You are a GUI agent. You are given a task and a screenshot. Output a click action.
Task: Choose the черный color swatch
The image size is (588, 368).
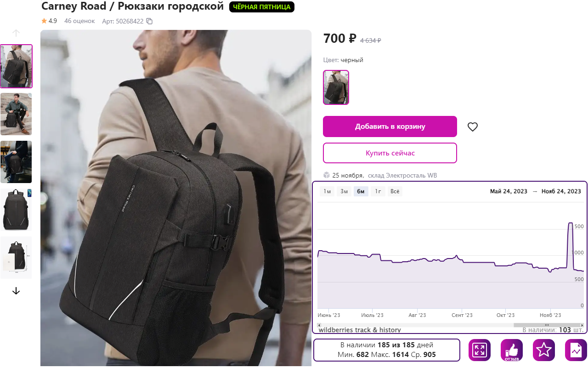pyautogui.click(x=336, y=87)
